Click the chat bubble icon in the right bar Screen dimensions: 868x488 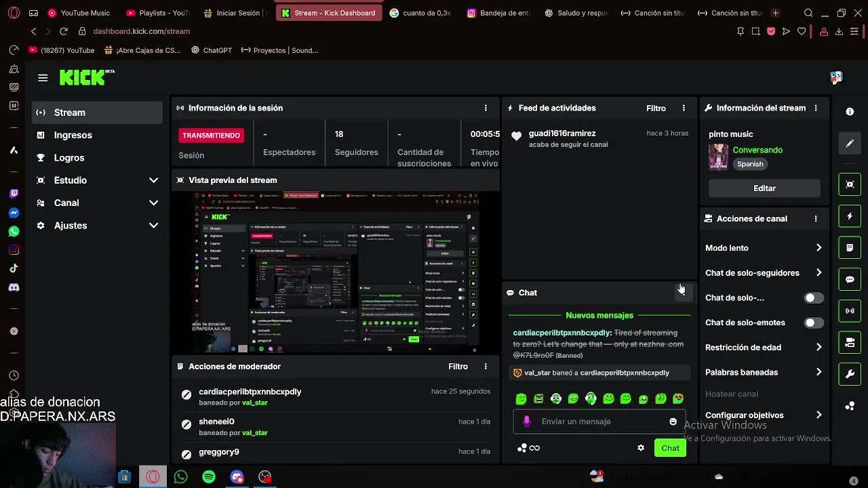pyautogui.click(x=850, y=279)
